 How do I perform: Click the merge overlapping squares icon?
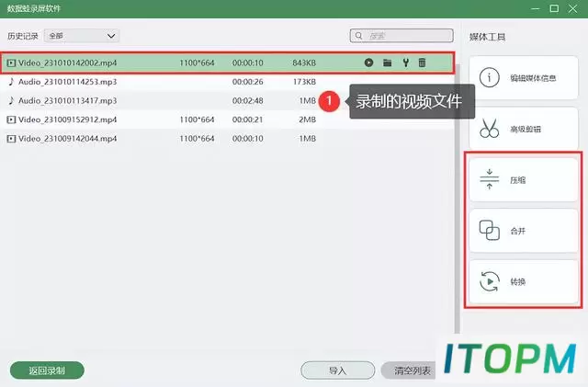pyautogui.click(x=490, y=230)
